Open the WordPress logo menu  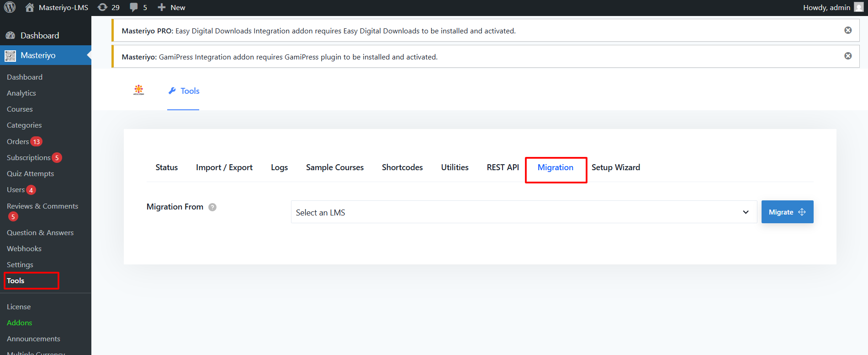pyautogui.click(x=10, y=7)
